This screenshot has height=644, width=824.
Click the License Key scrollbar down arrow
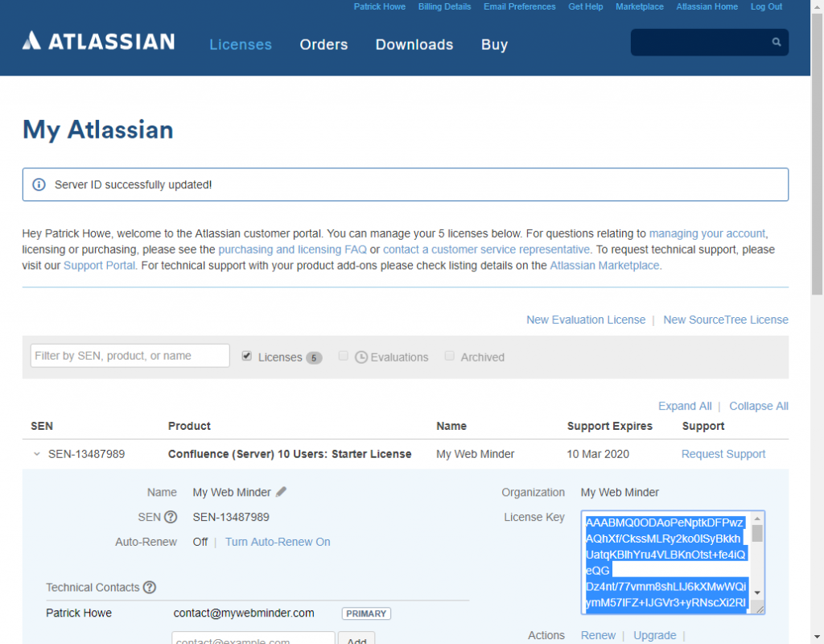pyautogui.click(x=757, y=592)
